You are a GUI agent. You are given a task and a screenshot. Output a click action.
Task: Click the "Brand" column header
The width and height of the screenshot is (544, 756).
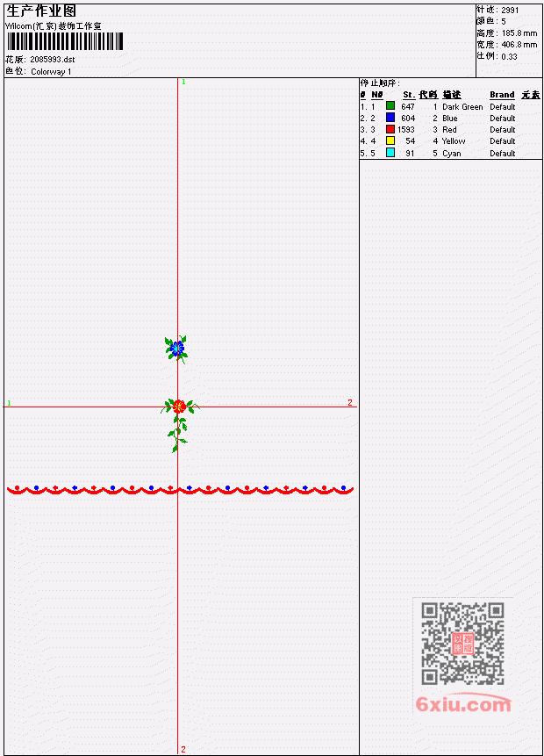502,95
